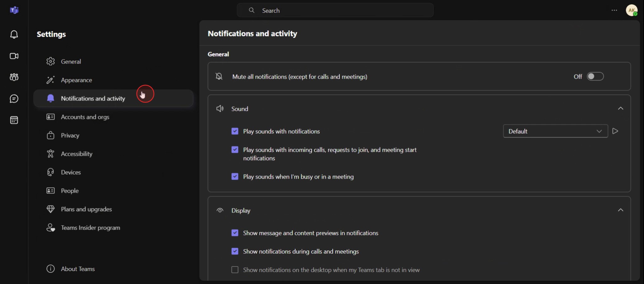Open the Chat icon in sidebar
Screen dimensions: 644x284
[x=14, y=99]
